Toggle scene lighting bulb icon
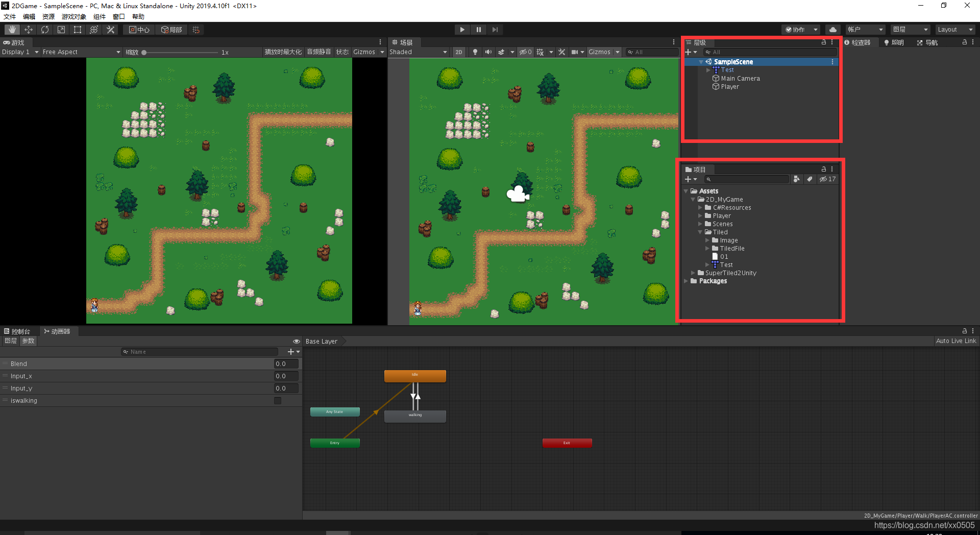 (x=475, y=52)
